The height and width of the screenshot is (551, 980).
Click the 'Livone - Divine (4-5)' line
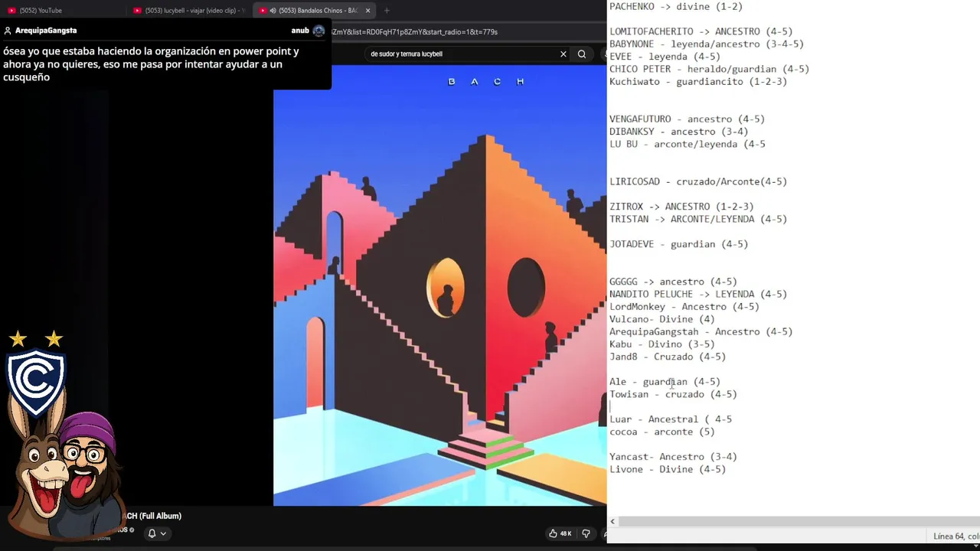pos(668,469)
